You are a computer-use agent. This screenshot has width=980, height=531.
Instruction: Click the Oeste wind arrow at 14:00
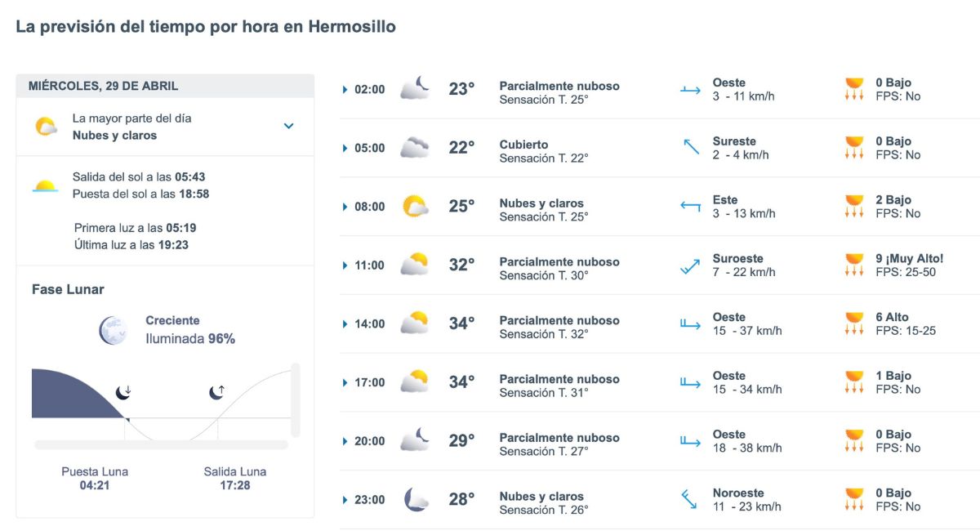tap(690, 324)
